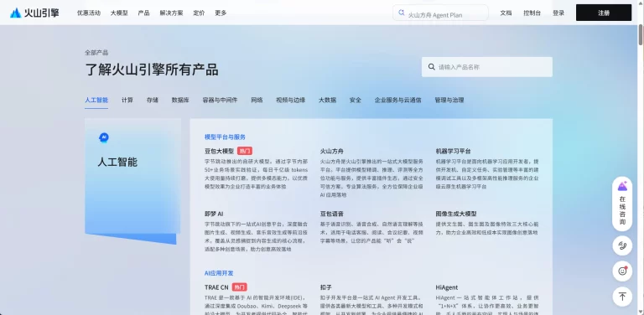Go to the 控制台
This screenshot has height=315, width=644.
coord(532,13)
